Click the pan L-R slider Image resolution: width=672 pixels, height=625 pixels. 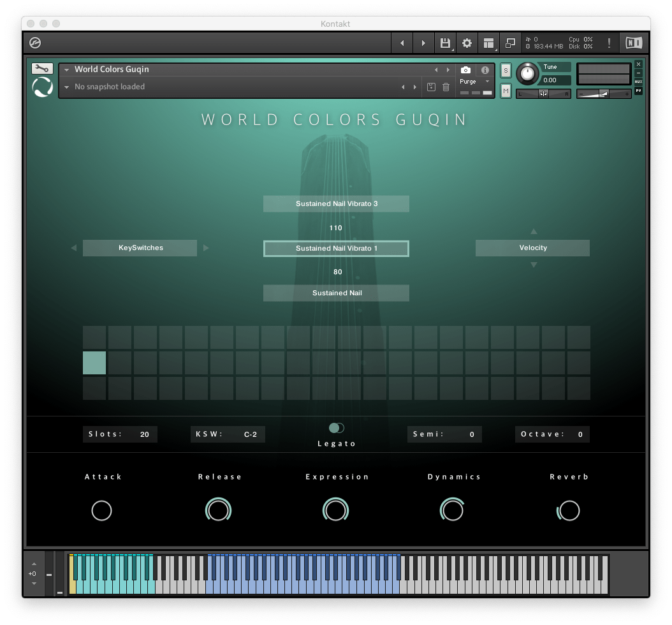(543, 94)
